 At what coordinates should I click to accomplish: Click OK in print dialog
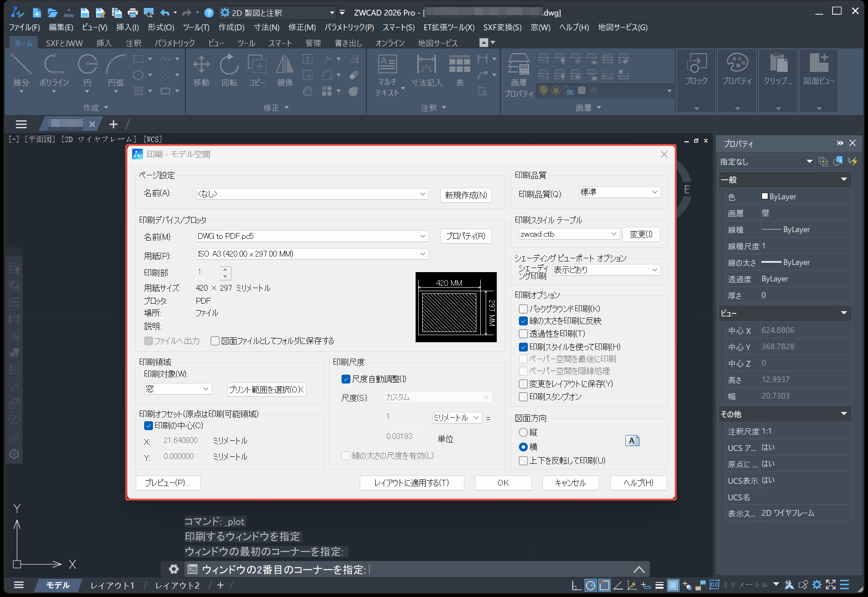click(x=503, y=483)
